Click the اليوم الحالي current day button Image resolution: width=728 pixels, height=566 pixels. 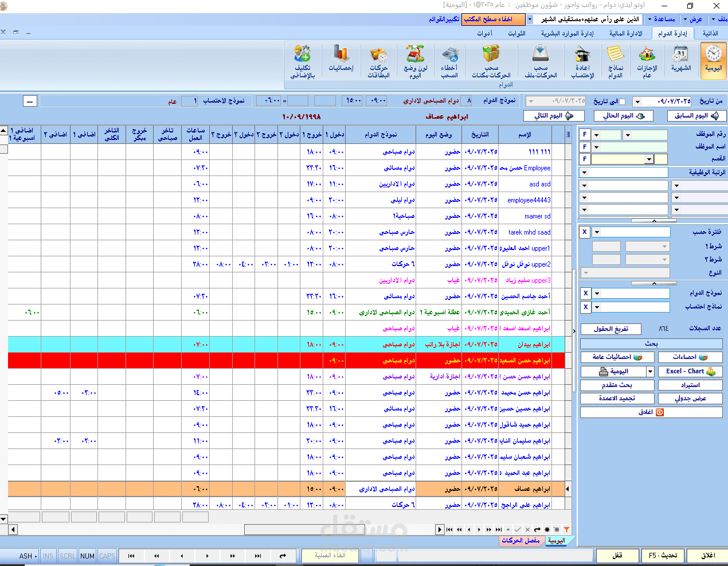(624, 115)
